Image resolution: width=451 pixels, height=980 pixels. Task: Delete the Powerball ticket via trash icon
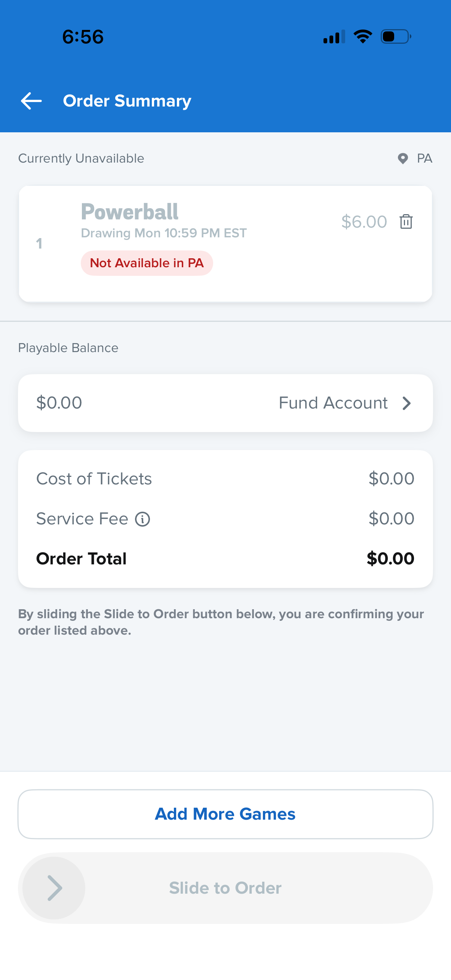(x=405, y=222)
